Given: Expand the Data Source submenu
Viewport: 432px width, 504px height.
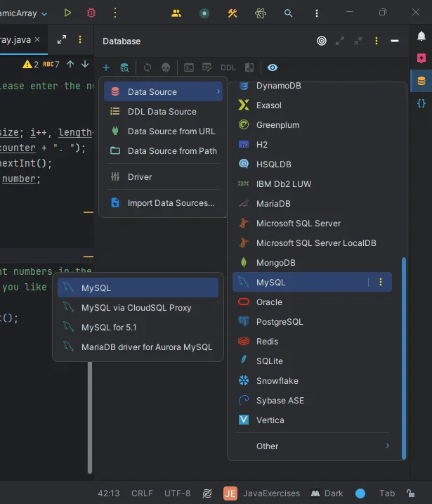Looking at the screenshot, I should pyautogui.click(x=163, y=92).
